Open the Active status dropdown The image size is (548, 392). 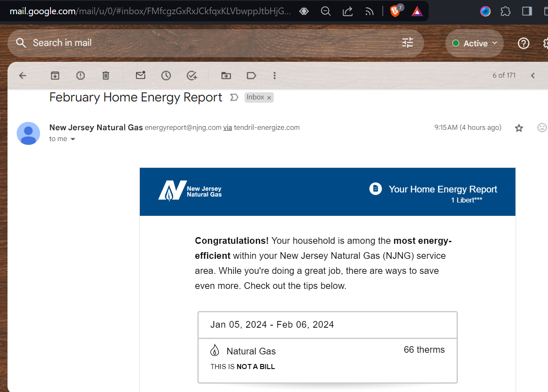[475, 43]
